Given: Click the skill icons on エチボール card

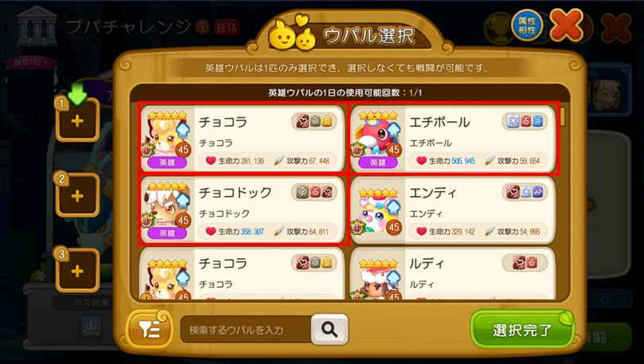Looking at the screenshot, I should coord(525,121).
